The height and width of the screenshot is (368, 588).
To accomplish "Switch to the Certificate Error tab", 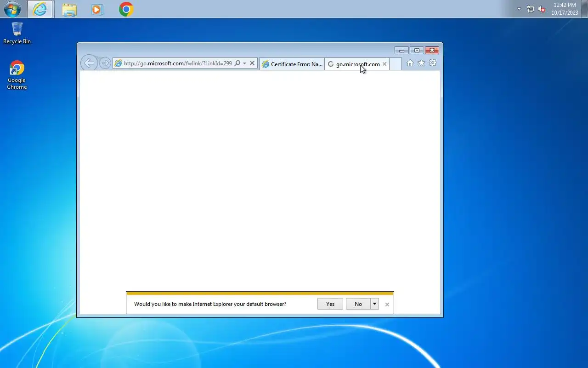I will click(x=292, y=64).
